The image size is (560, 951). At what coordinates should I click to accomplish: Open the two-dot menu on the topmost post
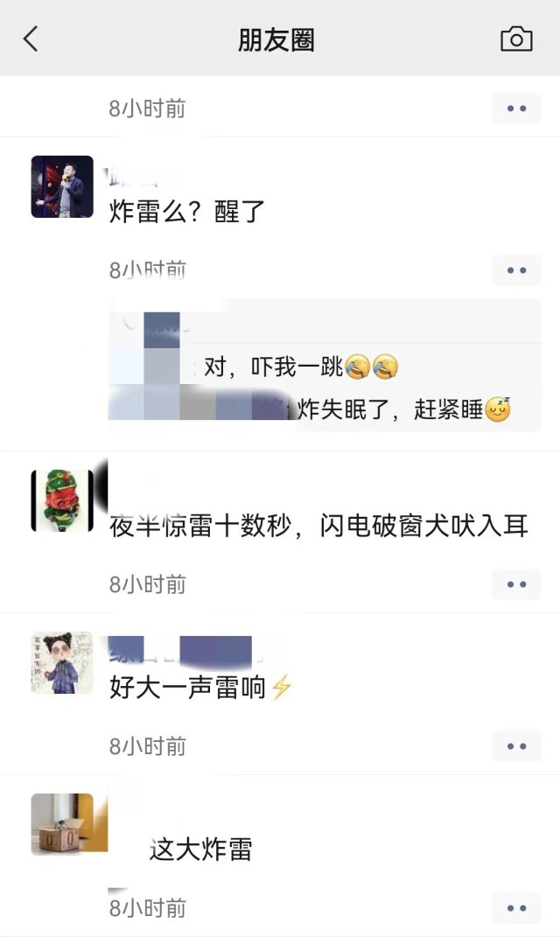click(516, 108)
